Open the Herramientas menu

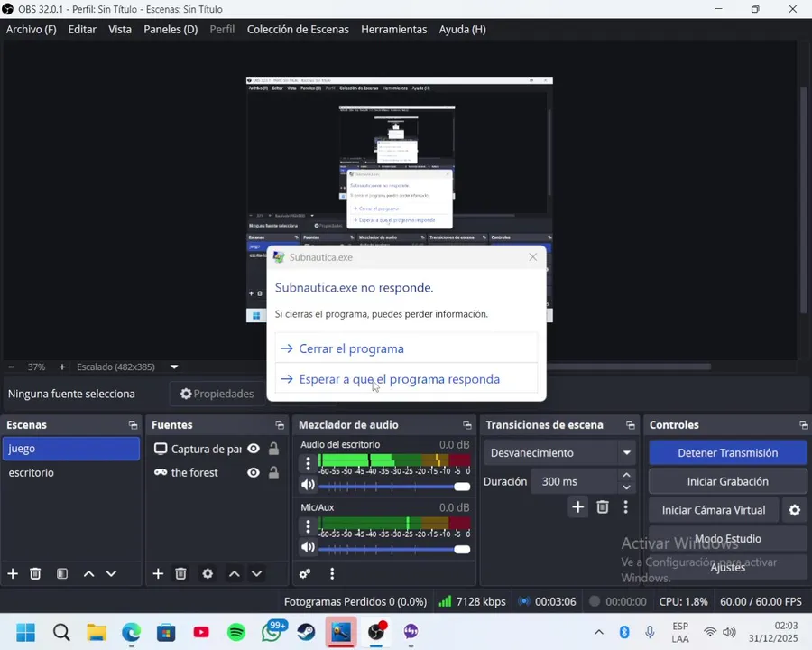coord(394,30)
